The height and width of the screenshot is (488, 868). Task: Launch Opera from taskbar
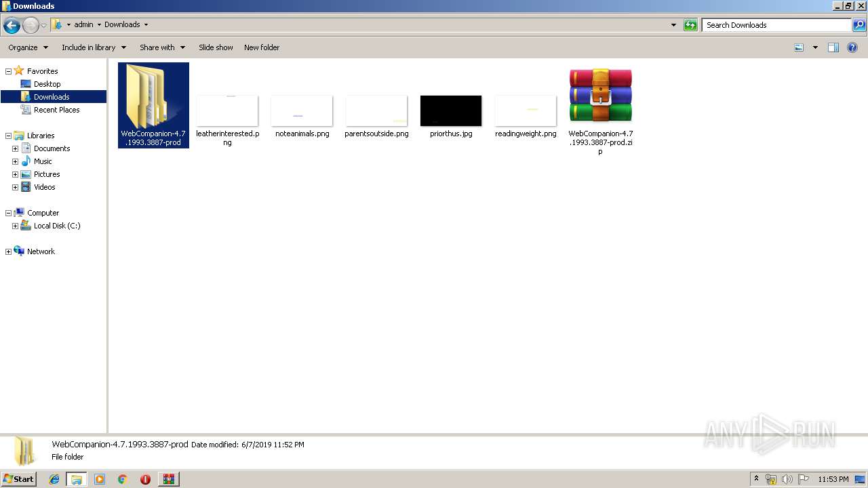(x=145, y=479)
